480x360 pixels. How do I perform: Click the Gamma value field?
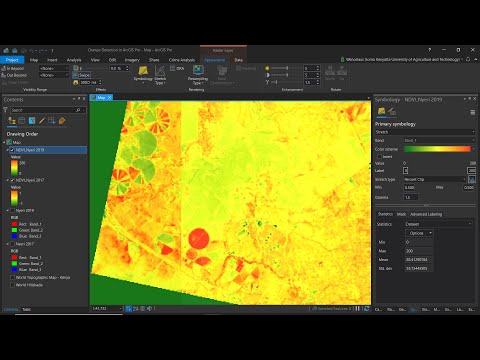[411, 197]
